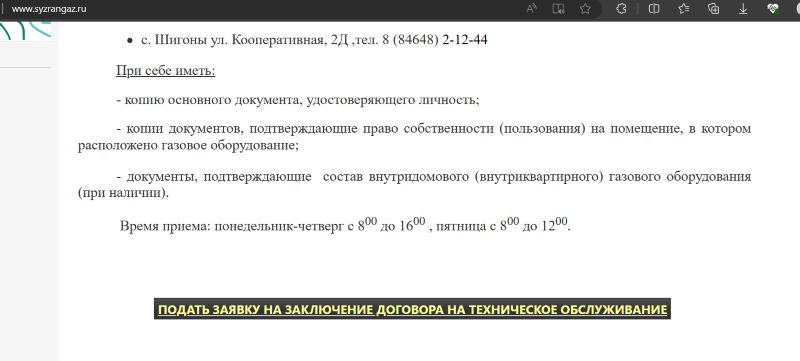Open the yellow 'ПОДАТЬ ЗАЯВКУ НА ЗАКЛЮЧЕНИЕ ДОГОВОРА' link
This screenshot has height=361, width=800.
[x=412, y=310]
